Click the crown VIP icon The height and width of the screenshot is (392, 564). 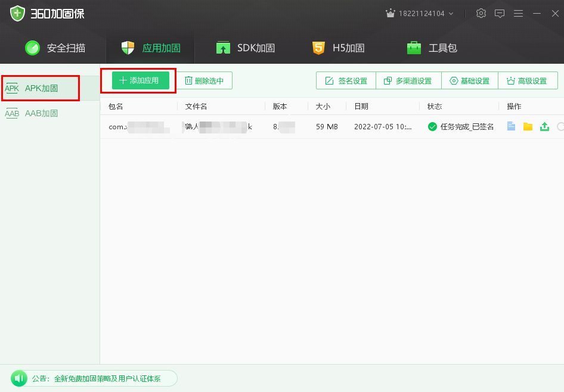pyautogui.click(x=391, y=13)
